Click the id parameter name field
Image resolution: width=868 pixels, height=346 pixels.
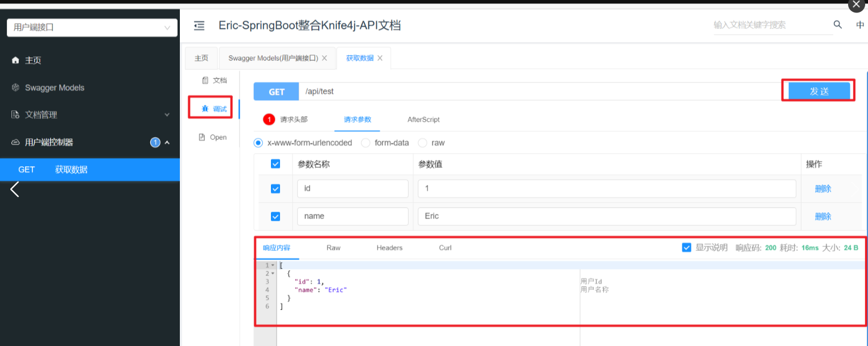353,188
